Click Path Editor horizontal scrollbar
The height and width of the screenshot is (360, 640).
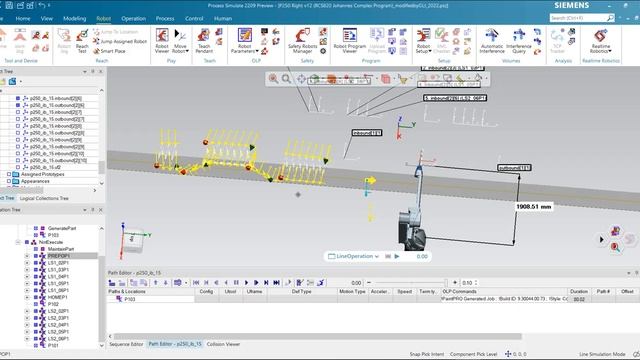pyautogui.click(x=318, y=336)
